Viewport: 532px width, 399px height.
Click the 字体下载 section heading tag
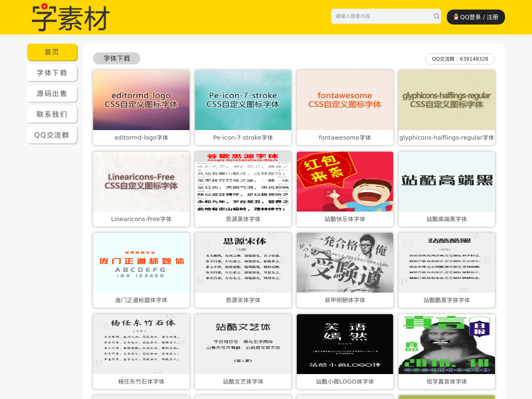pos(117,59)
